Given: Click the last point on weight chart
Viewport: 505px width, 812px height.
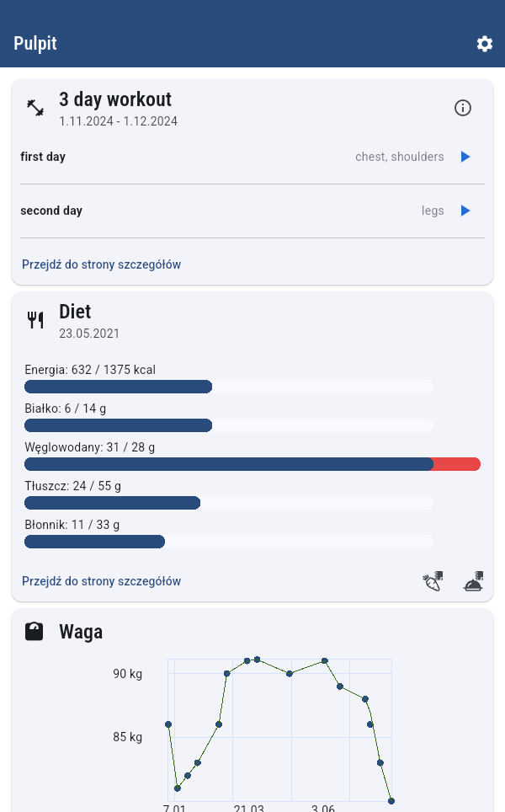Looking at the screenshot, I should click(x=391, y=801).
